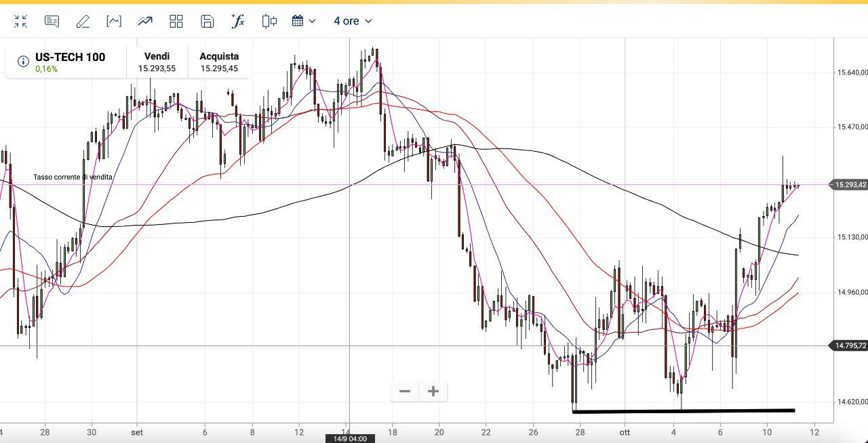This screenshot has height=443, width=868.
Task: Save chart with the floppy disk icon
Action: click(x=208, y=21)
